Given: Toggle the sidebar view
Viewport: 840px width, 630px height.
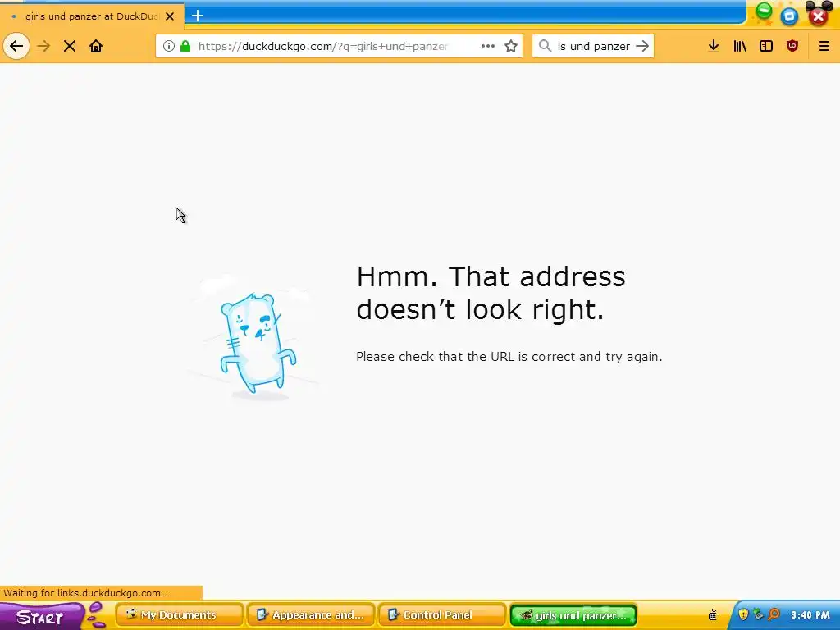Looking at the screenshot, I should coord(766,46).
